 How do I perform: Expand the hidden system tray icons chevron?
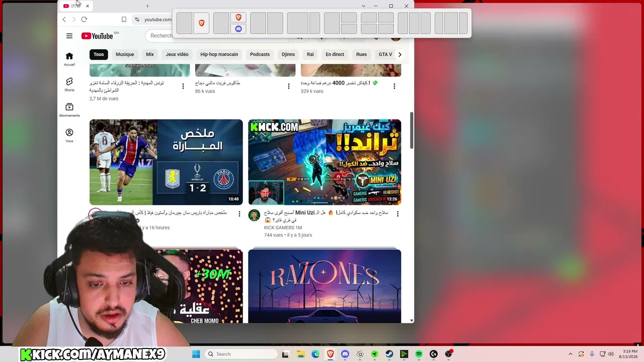coord(571,354)
